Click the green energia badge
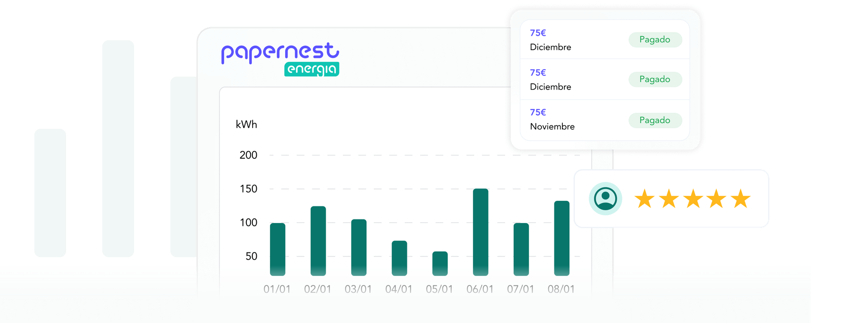 coord(311,69)
